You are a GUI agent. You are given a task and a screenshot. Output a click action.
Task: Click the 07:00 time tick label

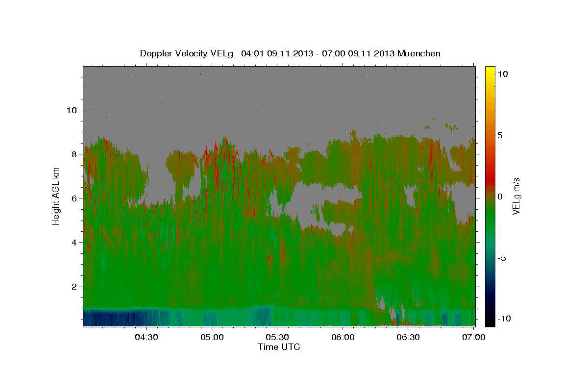pyautogui.click(x=474, y=338)
